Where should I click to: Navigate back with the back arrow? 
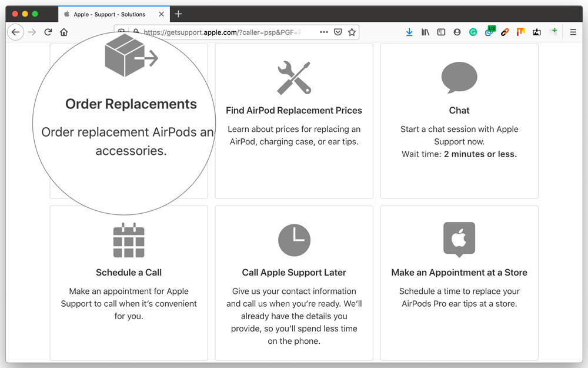(x=15, y=32)
